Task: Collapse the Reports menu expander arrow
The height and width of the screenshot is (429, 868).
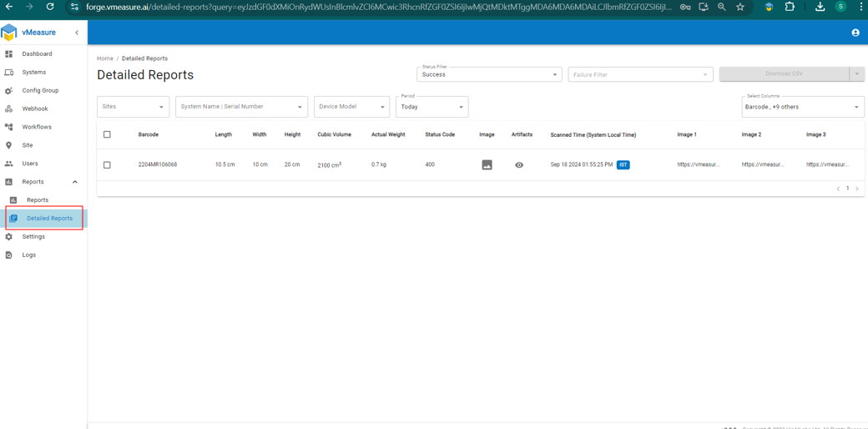Action: [75, 182]
